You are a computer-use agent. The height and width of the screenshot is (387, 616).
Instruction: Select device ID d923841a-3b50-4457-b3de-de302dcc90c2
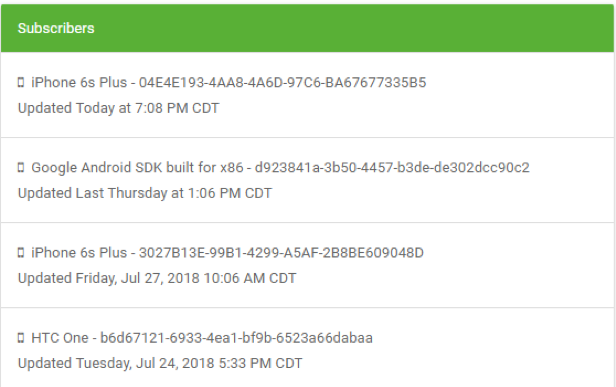[392, 168]
